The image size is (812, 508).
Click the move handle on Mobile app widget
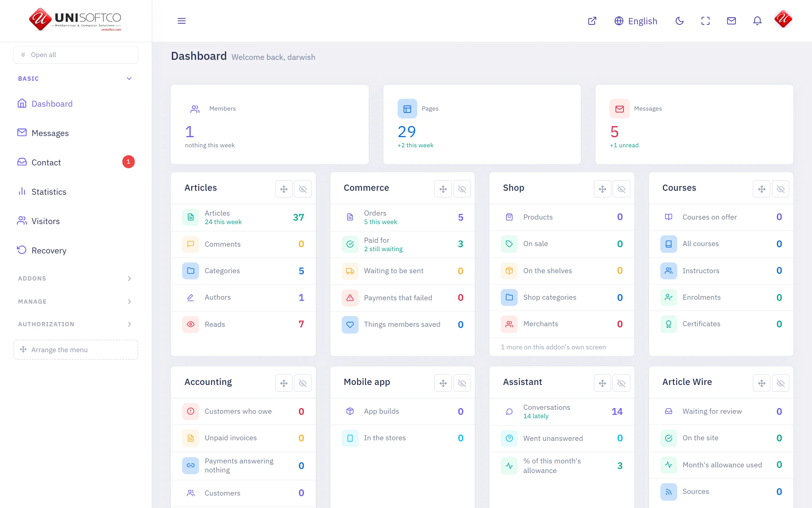point(443,383)
